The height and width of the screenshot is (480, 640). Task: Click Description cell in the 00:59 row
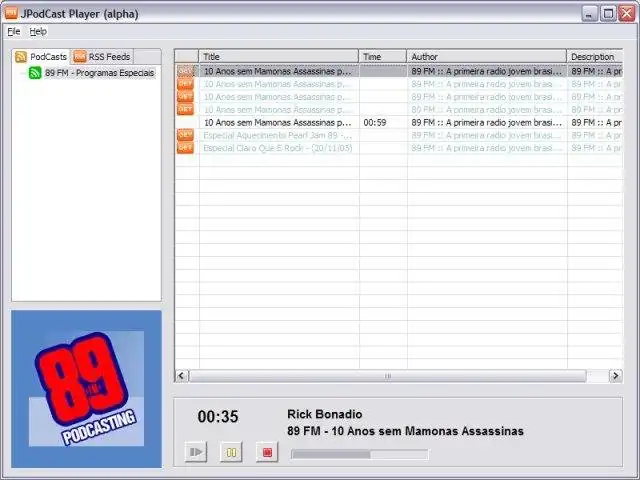pos(595,122)
